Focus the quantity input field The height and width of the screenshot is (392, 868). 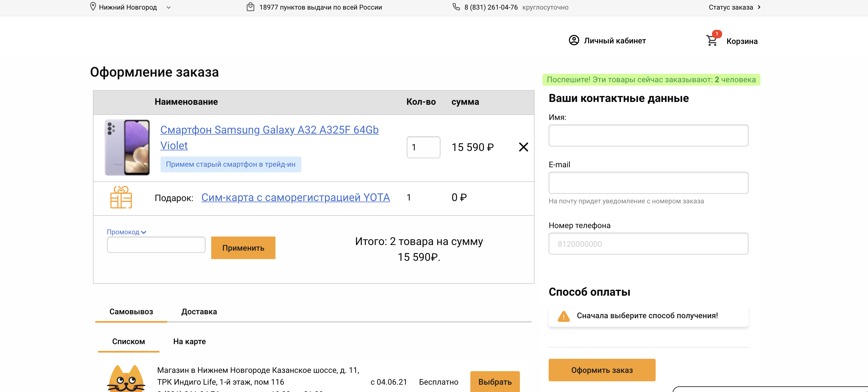pyautogui.click(x=423, y=147)
